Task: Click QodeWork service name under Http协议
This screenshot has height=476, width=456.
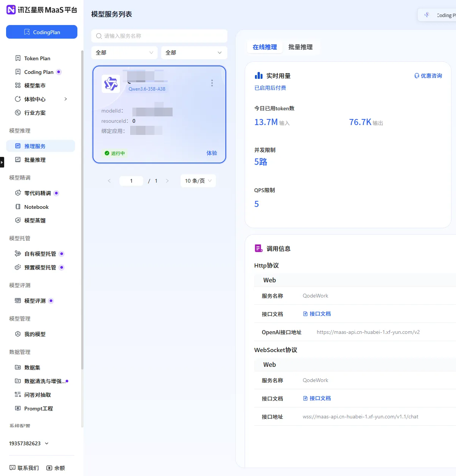Action: click(x=315, y=296)
